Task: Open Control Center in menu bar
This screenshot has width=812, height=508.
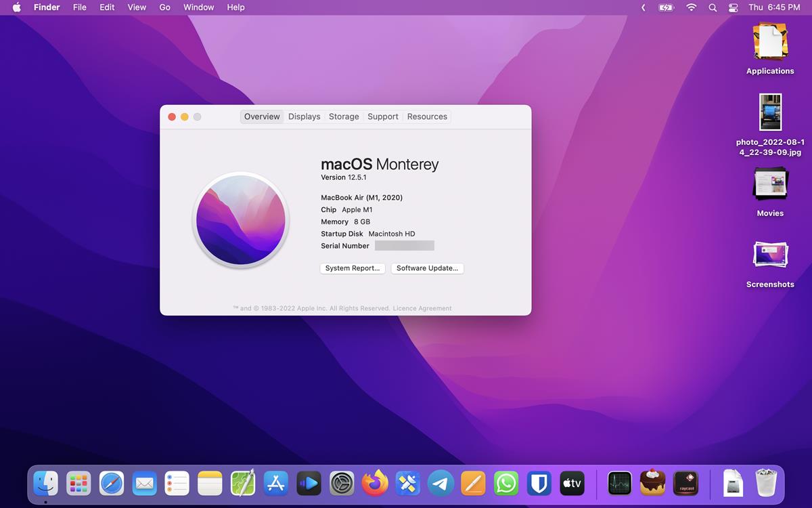Action: pyautogui.click(x=733, y=7)
